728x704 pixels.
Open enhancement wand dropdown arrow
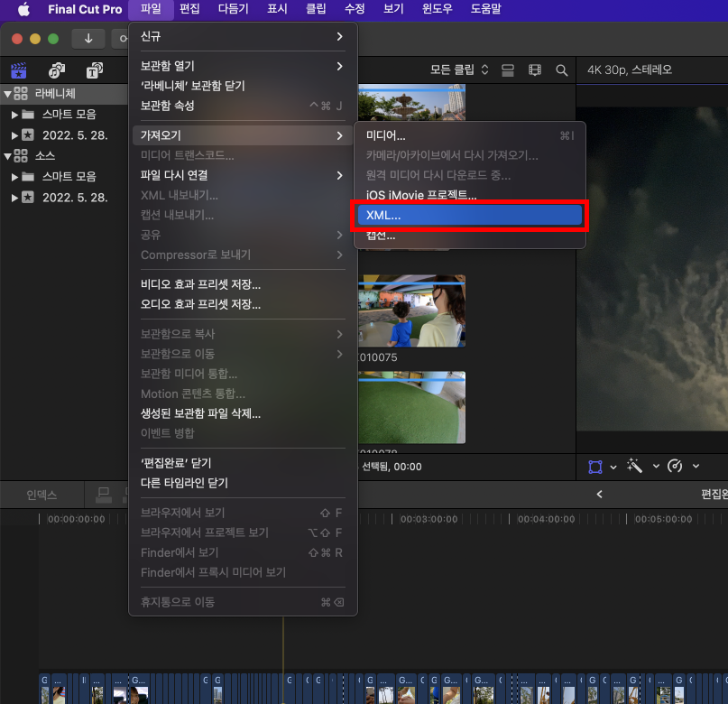pos(656,467)
